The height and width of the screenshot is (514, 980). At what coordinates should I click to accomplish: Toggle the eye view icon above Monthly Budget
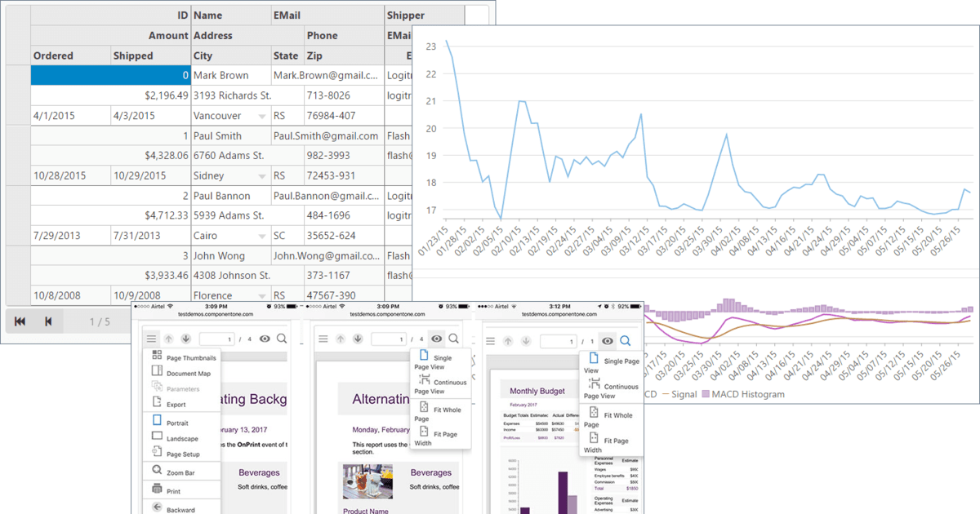tap(607, 340)
